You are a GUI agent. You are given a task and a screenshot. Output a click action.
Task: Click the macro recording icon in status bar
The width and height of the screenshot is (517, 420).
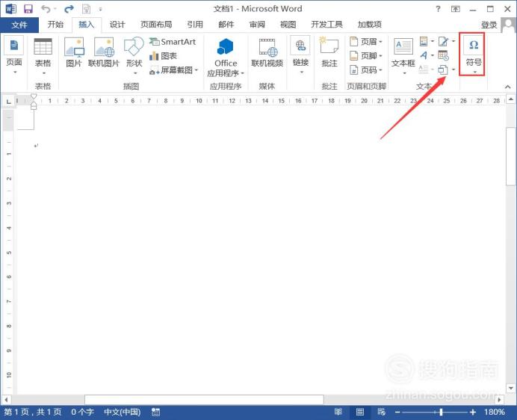(x=155, y=412)
